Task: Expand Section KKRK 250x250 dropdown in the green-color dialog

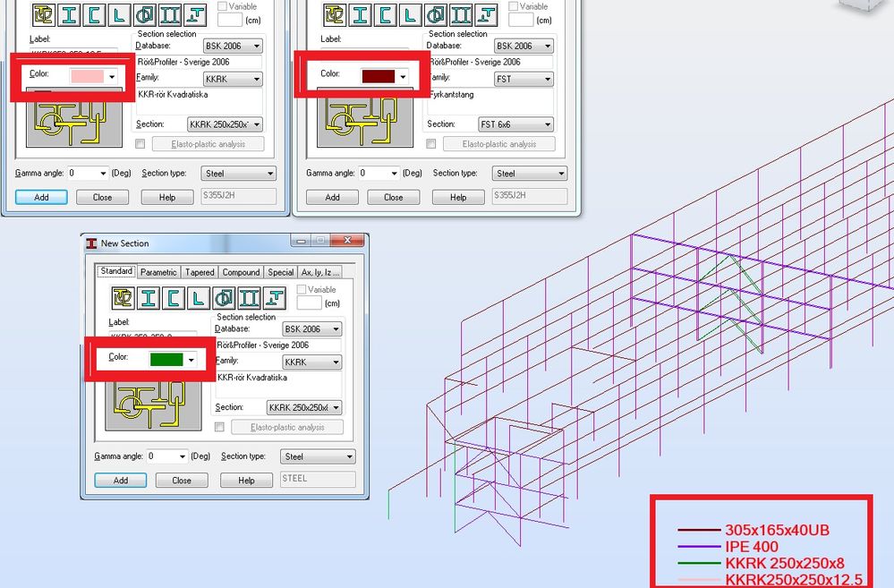Action: tap(304, 408)
